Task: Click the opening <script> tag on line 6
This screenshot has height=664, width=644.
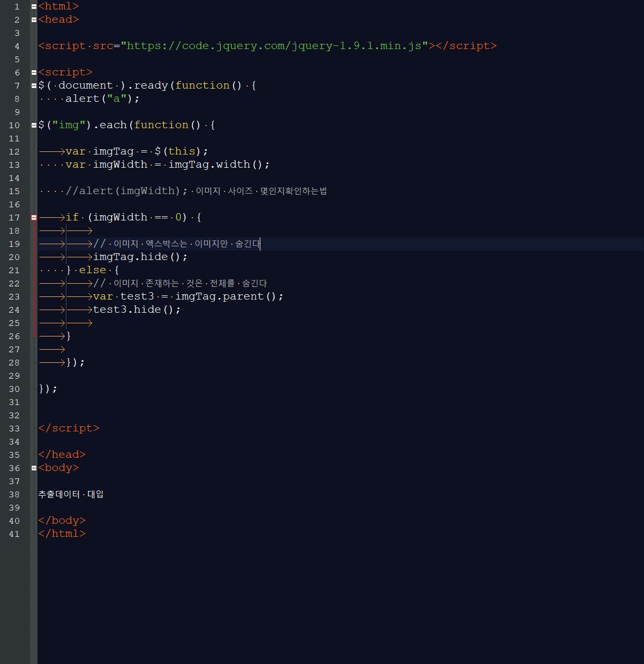Action: (x=65, y=72)
